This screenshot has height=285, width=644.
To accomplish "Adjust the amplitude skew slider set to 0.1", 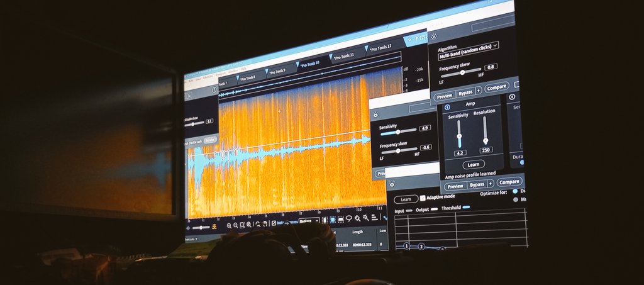I will pyautogui.click(x=194, y=123).
